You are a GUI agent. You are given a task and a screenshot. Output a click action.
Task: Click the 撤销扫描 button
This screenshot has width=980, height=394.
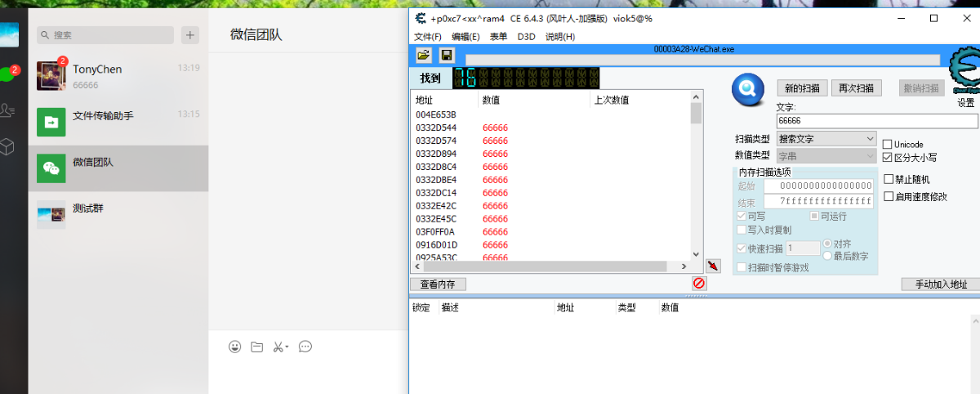(x=920, y=88)
